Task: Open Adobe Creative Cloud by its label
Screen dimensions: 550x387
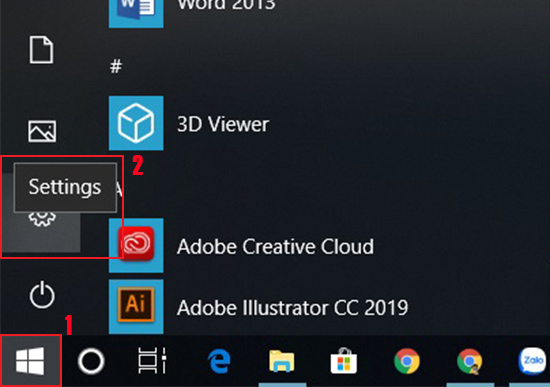Action: [275, 246]
